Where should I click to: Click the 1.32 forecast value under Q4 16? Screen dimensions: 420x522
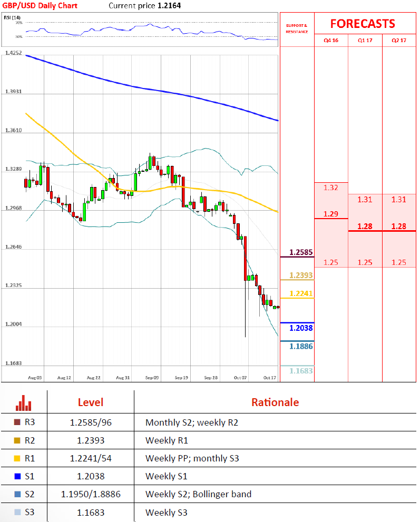(331, 188)
